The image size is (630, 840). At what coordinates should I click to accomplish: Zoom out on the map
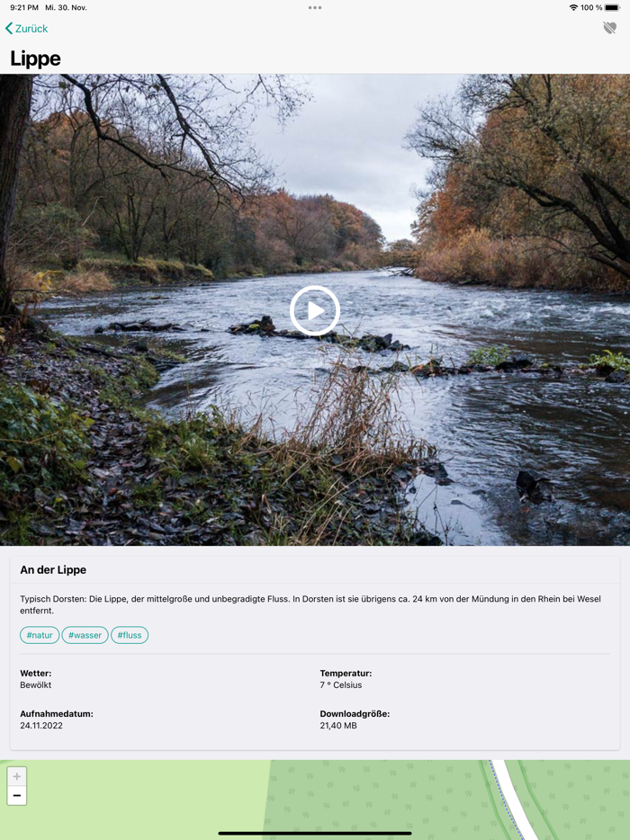16,796
